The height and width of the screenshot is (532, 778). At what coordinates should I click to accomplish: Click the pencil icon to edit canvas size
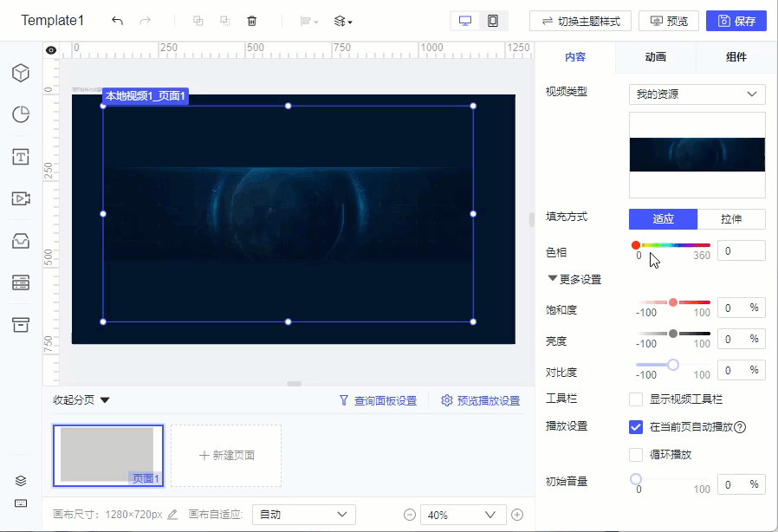[172, 515]
